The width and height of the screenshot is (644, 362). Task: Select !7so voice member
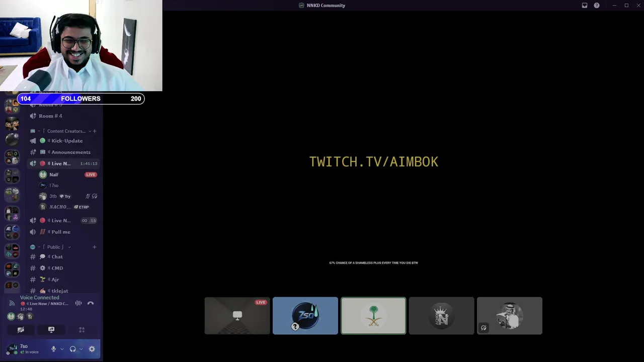coord(68,186)
